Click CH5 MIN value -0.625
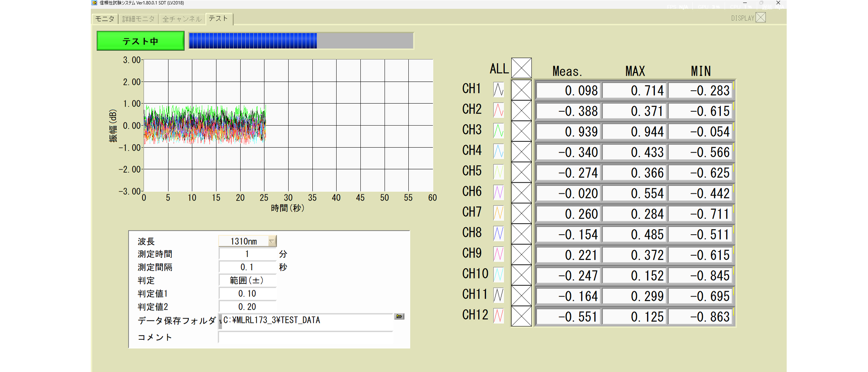Viewport: 868px width, 372px height. pos(700,172)
